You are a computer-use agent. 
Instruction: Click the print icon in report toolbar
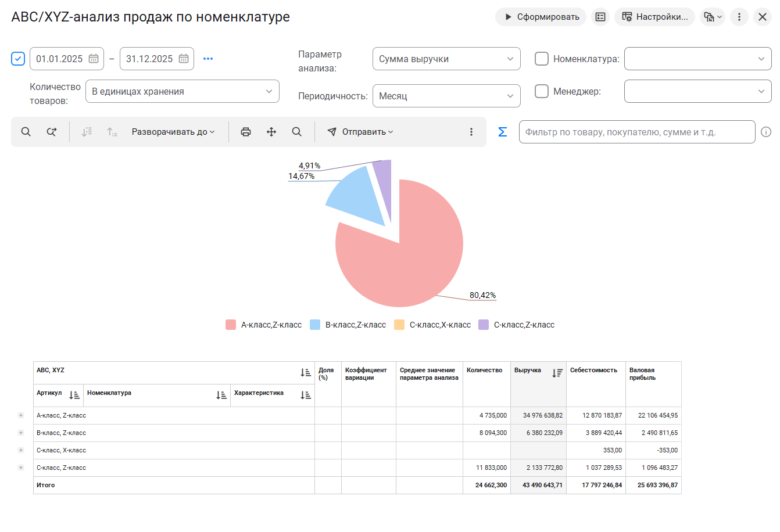(x=246, y=132)
